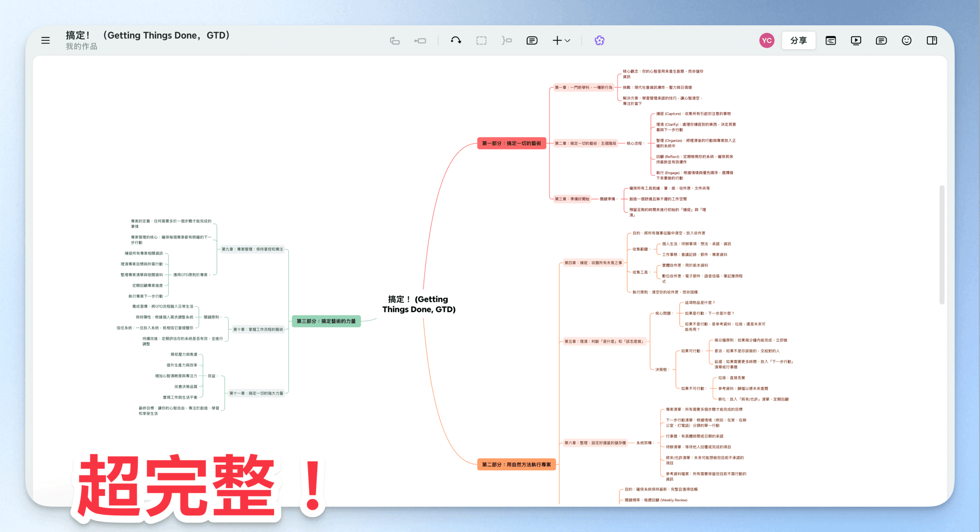980x532 pixels.
Task: Open the YC account avatar menu
Action: click(766, 41)
